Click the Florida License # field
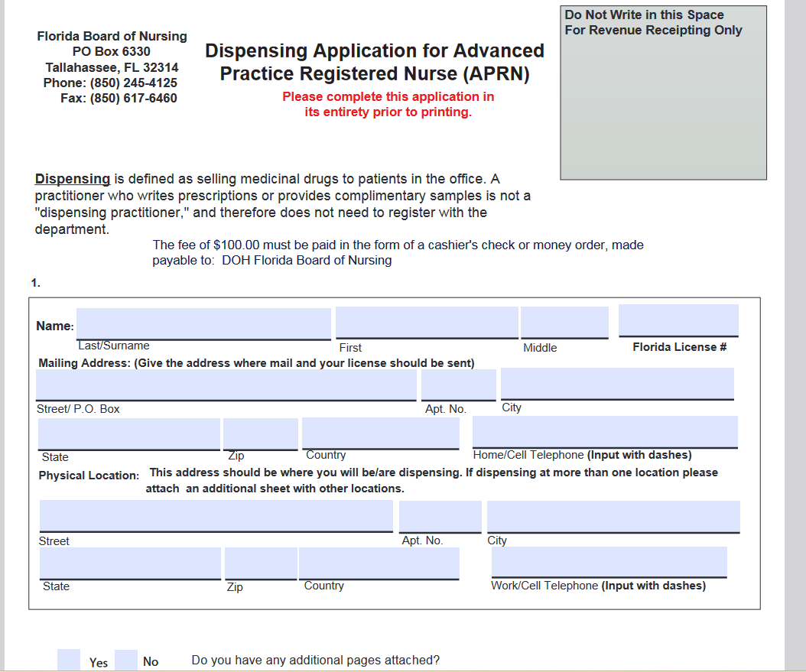Screen dimensions: 806x672 (x=678, y=320)
